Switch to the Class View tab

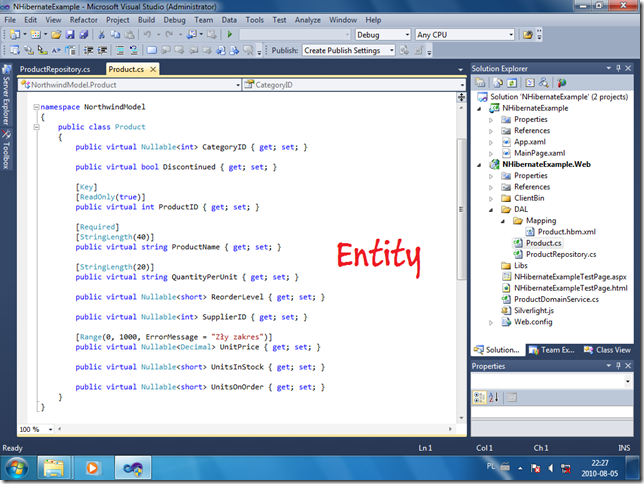tap(608, 350)
